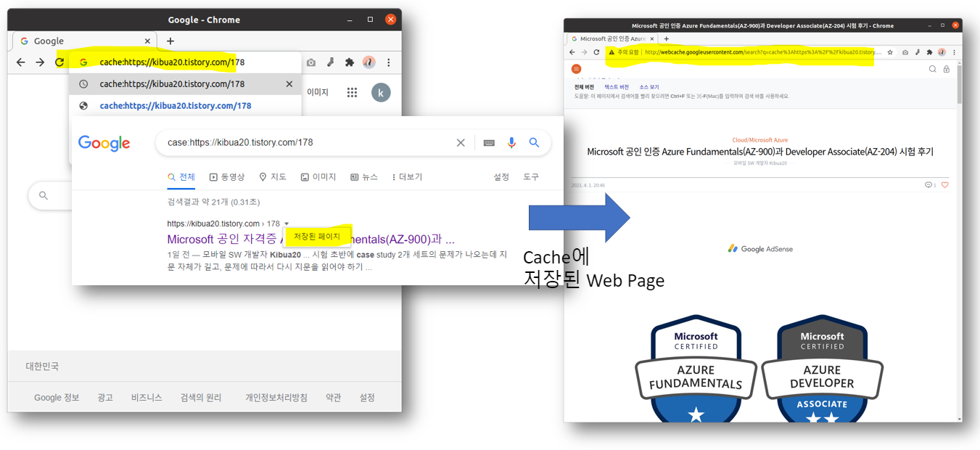
Task: Click the 'k' Google account avatar
Action: tap(381, 92)
